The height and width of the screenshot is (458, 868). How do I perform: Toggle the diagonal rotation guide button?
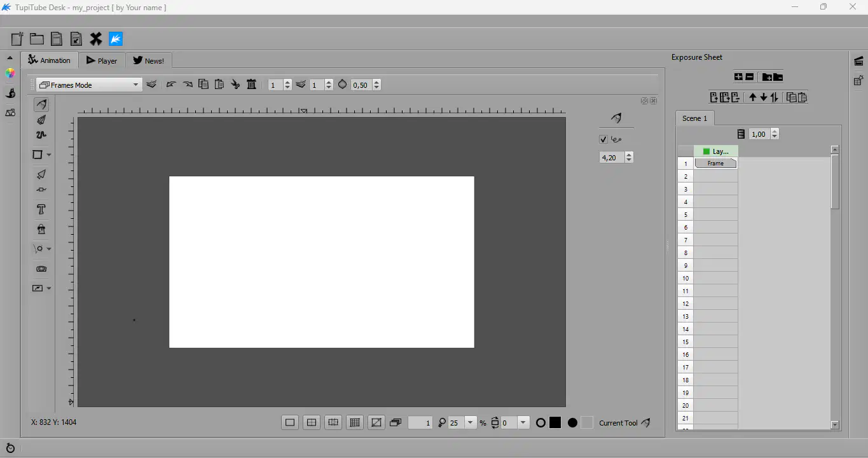coord(376,422)
